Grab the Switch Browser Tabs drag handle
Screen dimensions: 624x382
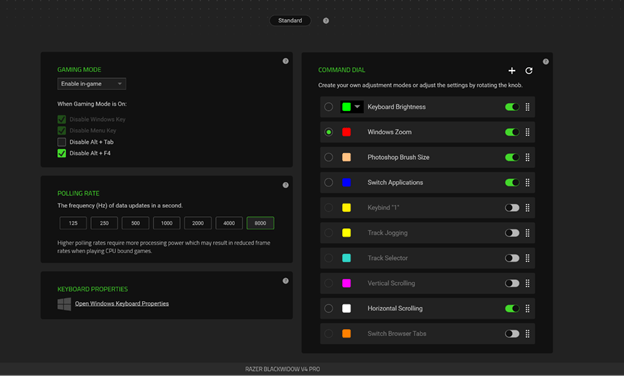tap(527, 333)
